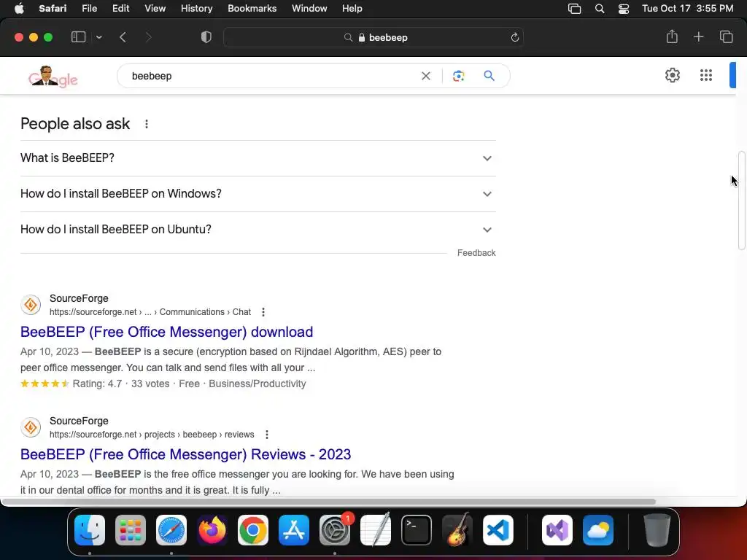Open Finder from the Dock

tap(90, 530)
